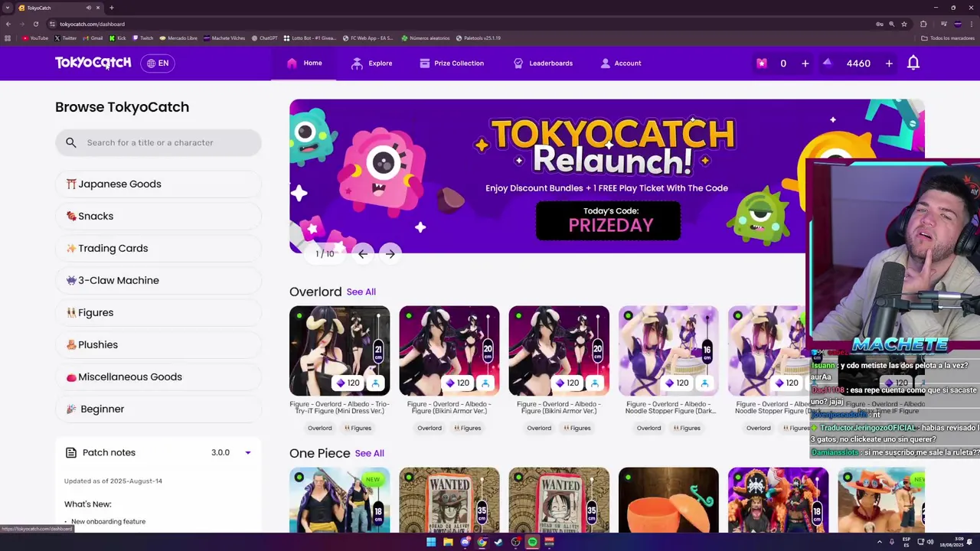The image size is (980, 551).
Task: Open browser zoom magnifier icon
Action: tap(892, 24)
